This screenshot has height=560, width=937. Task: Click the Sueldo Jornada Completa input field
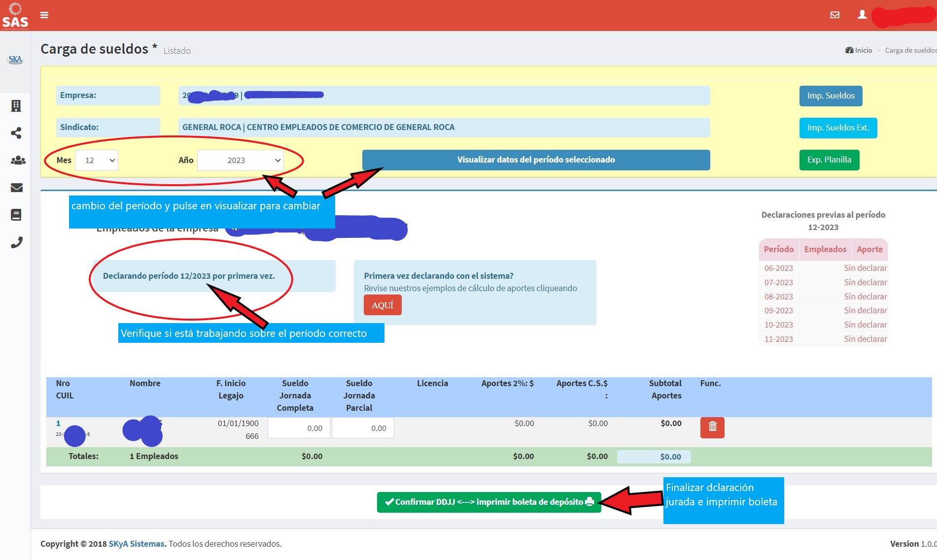[299, 428]
